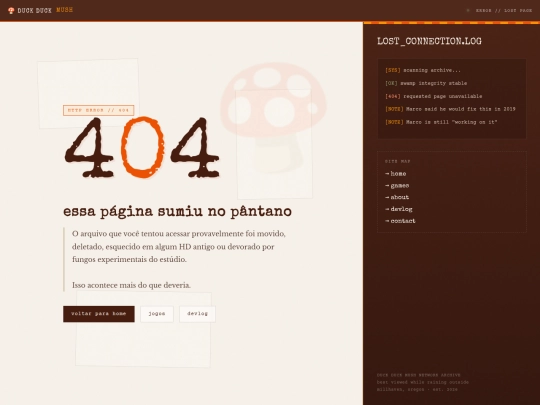
Task: Go to 'home' in the site map
Action: click(396, 174)
